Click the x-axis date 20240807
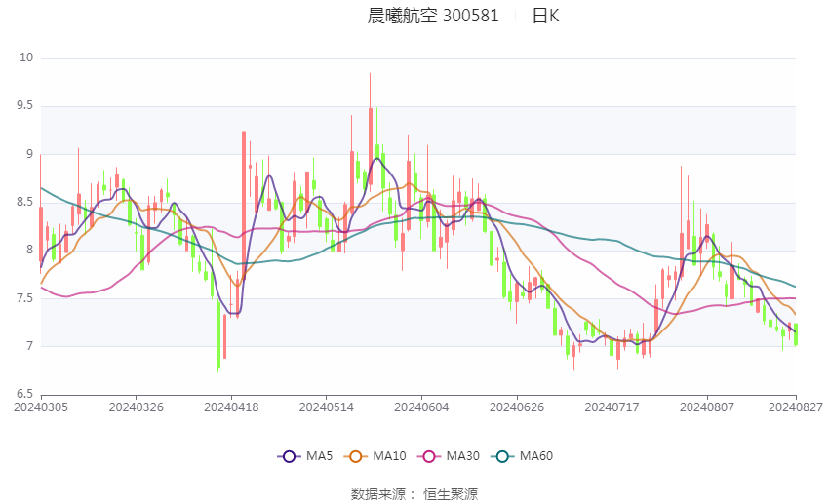 click(707, 407)
